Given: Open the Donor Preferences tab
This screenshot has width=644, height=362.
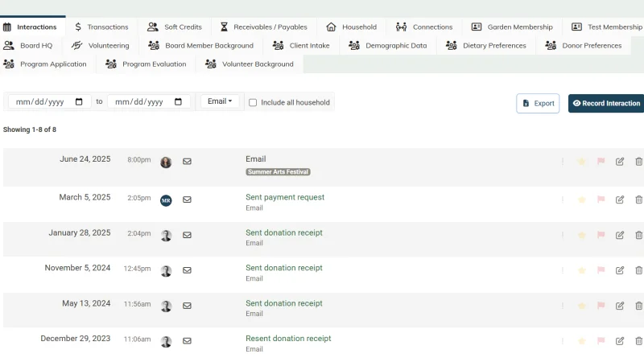Looking at the screenshot, I should [x=584, y=46].
